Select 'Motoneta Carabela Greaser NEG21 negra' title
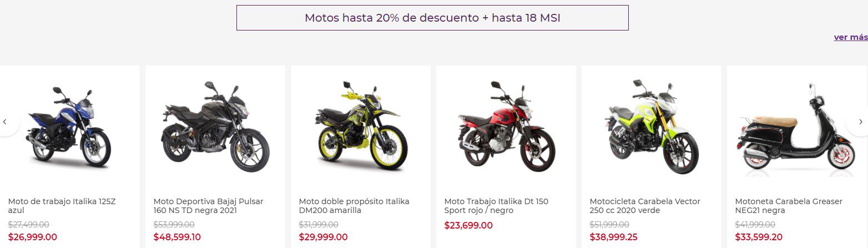 (789, 206)
